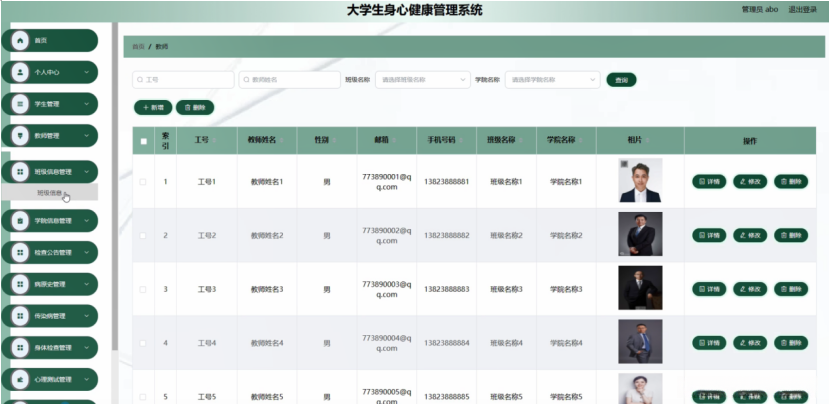
Task: Click 退出登录 to log out
Action: click(802, 10)
